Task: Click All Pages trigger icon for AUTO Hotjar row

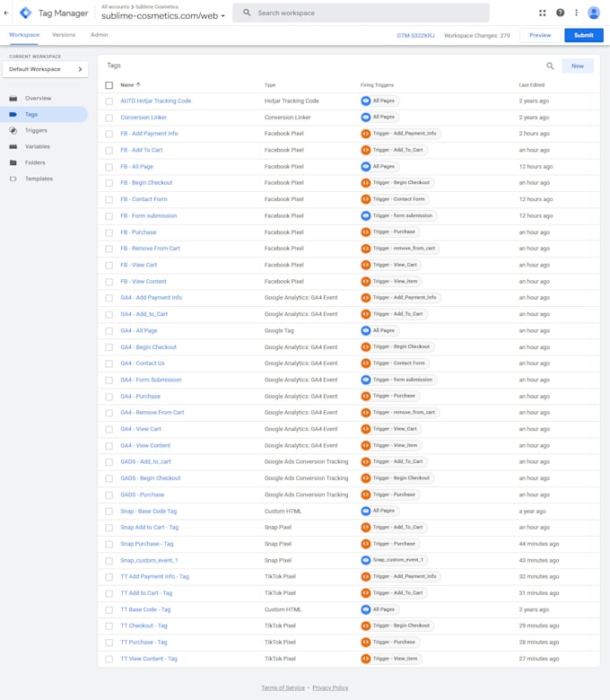Action: click(366, 101)
